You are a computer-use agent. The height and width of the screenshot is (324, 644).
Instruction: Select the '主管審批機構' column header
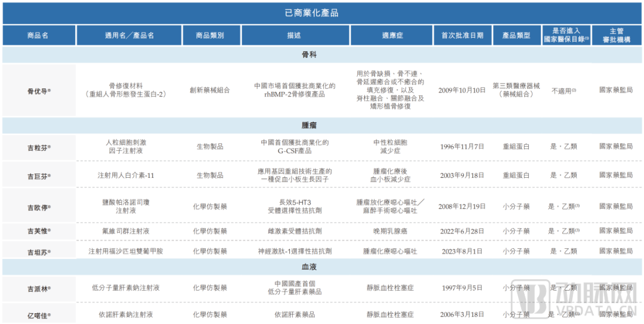click(616, 35)
